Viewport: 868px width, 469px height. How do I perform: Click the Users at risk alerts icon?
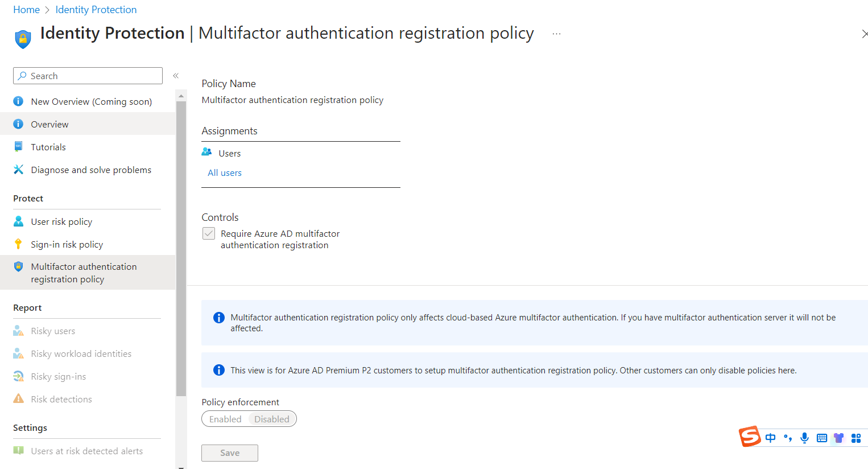point(18,451)
